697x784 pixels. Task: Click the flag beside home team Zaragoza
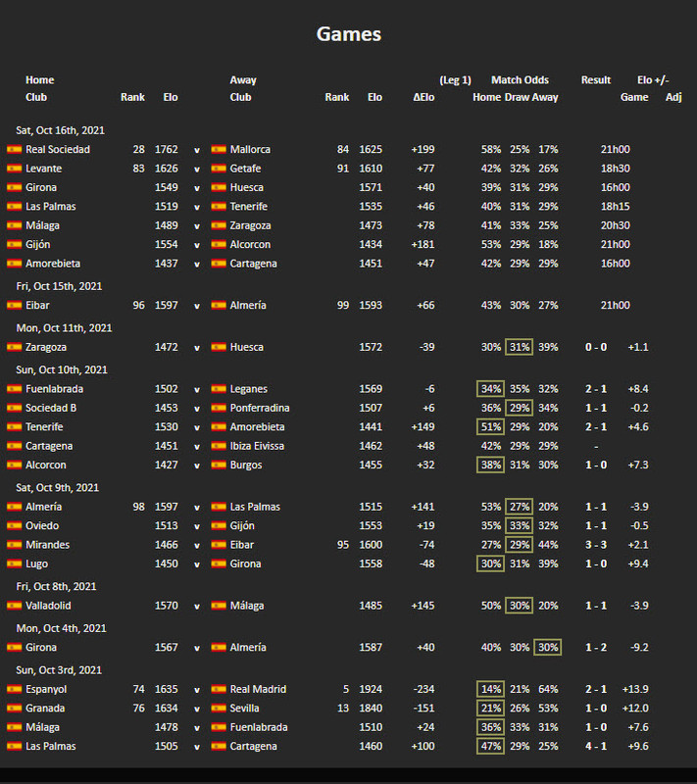(x=14, y=348)
